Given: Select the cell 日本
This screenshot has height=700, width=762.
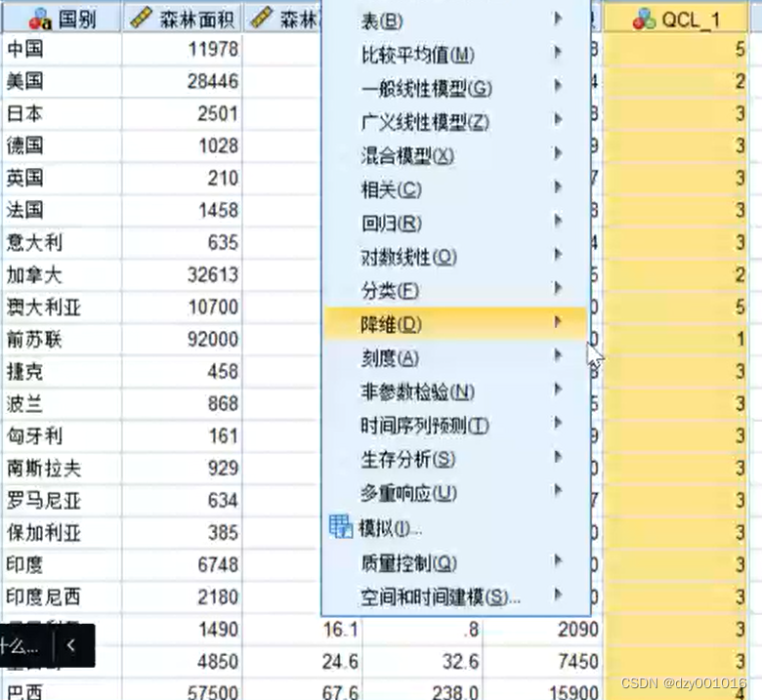Looking at the screenshot, I should pyautogui.click(x=62, y=113).
